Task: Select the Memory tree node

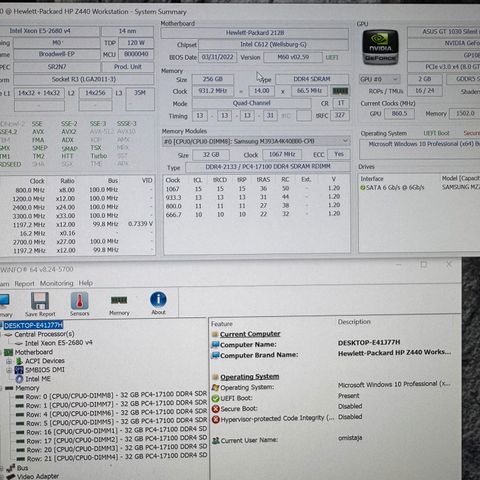Action: click(27, 388)
